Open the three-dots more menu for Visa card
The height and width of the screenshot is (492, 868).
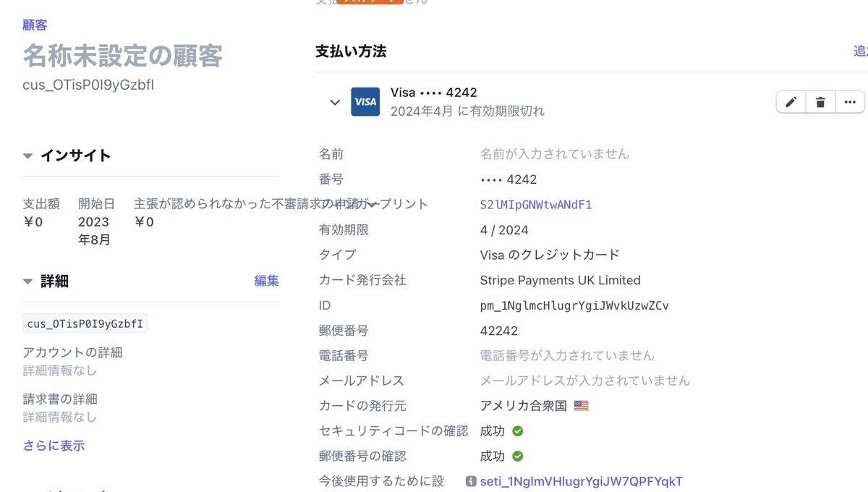click(x=850, y=102)
